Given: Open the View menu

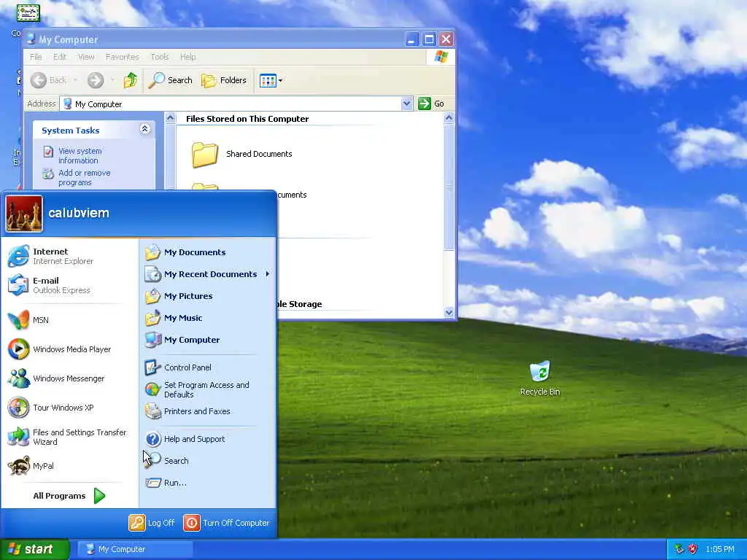Looking at the screenshot, I should pyautogui.click(x=86, y=57).
